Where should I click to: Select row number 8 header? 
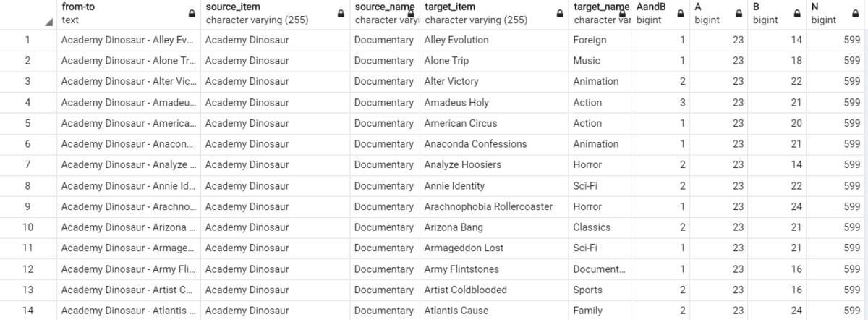[28, 186]
